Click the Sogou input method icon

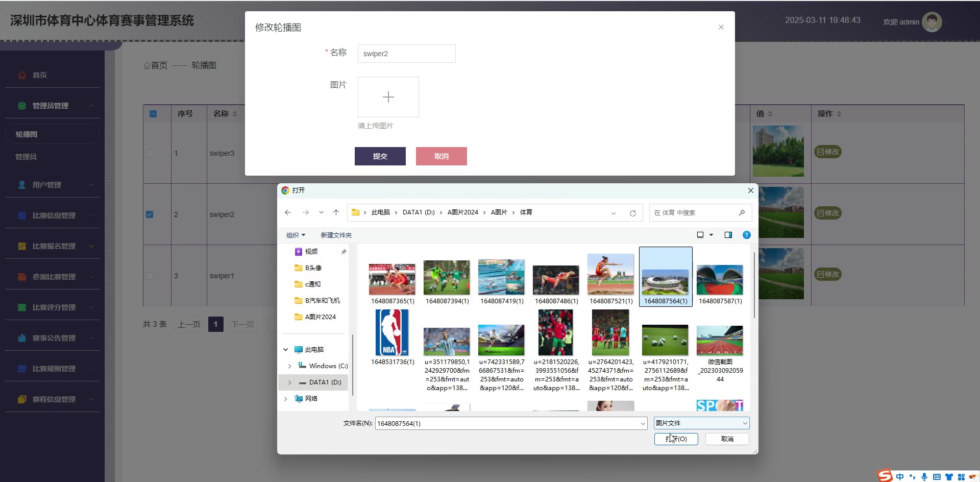[886, 476]
